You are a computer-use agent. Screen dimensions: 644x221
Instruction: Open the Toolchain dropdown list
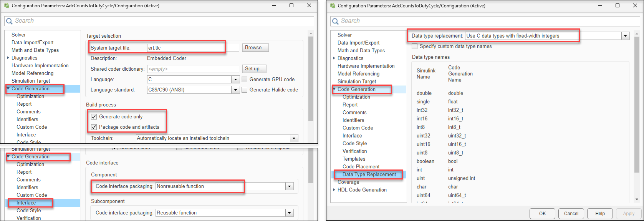294,138
